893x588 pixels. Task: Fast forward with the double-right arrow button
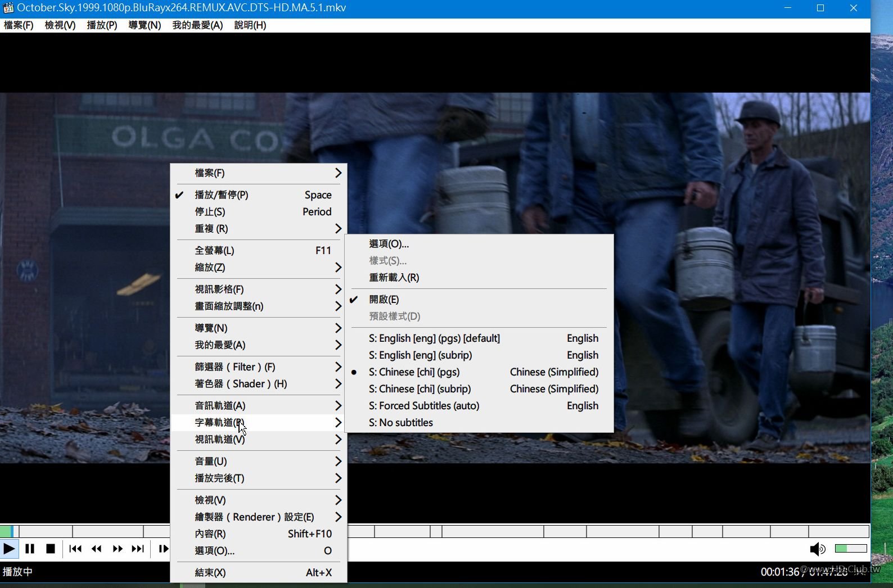tap(118, 549)
